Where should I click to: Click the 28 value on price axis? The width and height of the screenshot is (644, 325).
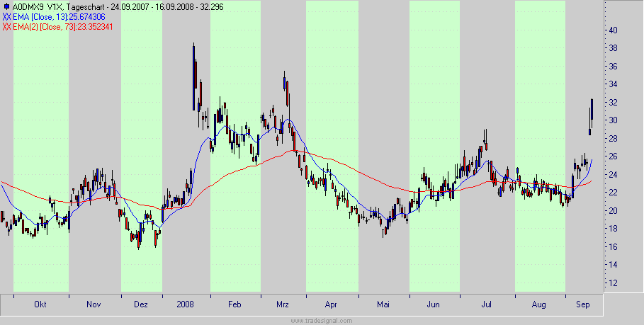click(x=613, y=139)
